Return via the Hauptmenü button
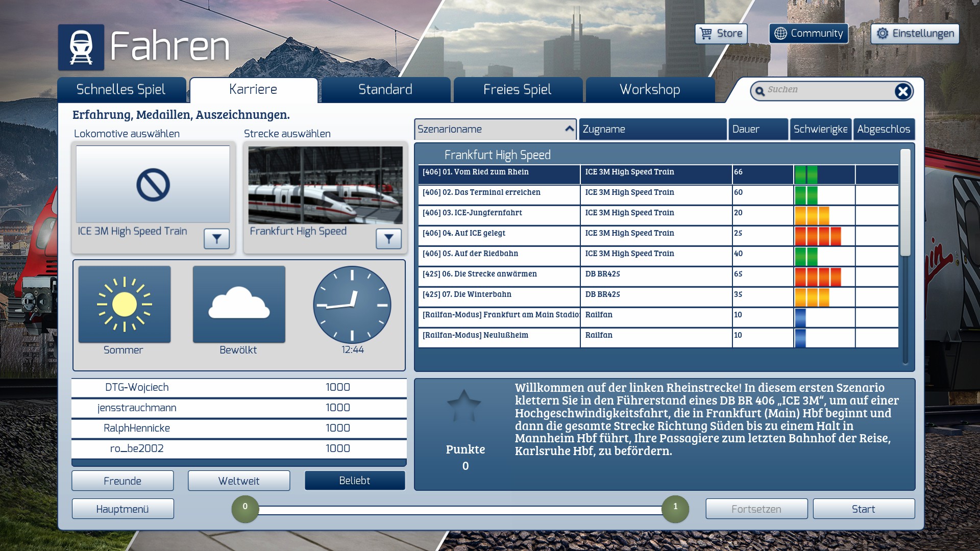The height and width of the screenshot is (551, 980). coord(122,509)
